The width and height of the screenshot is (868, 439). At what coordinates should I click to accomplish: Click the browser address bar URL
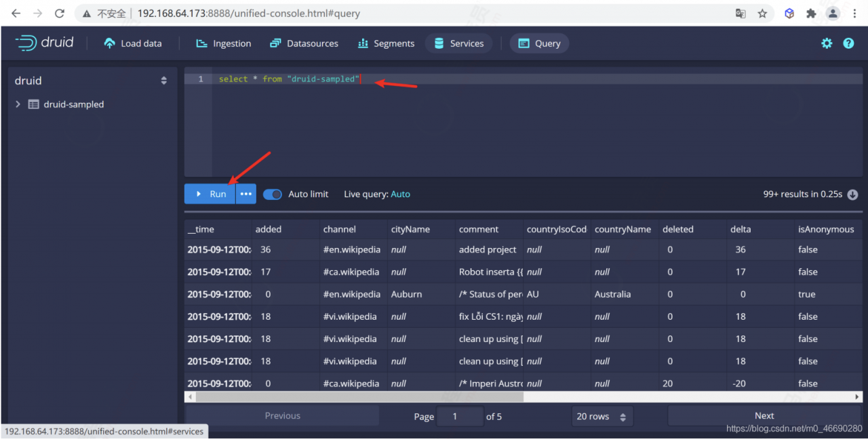point(249,14)
